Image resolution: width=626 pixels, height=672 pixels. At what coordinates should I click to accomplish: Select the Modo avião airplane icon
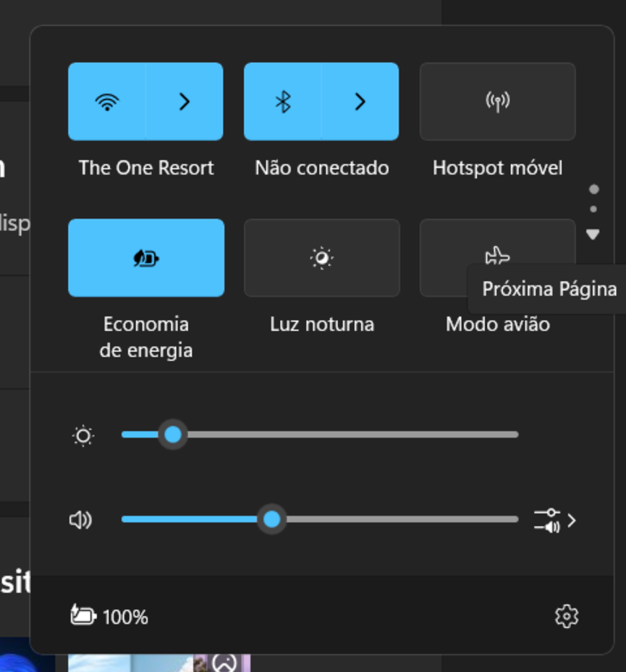tap(497, 255)
